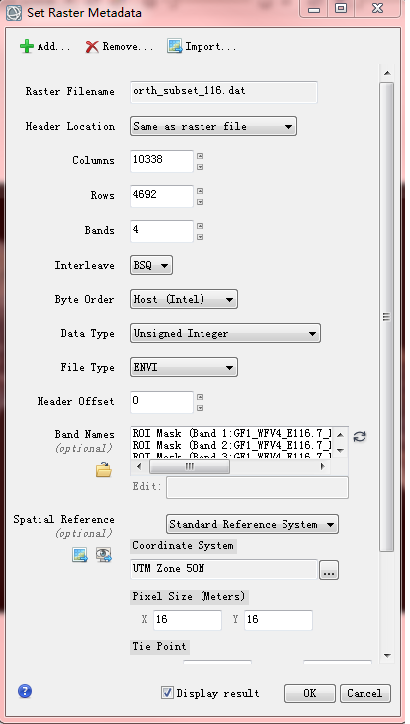Click the import spatial reference image icon
The width and height of the screenshot is (410, 724).
(80, 555)
